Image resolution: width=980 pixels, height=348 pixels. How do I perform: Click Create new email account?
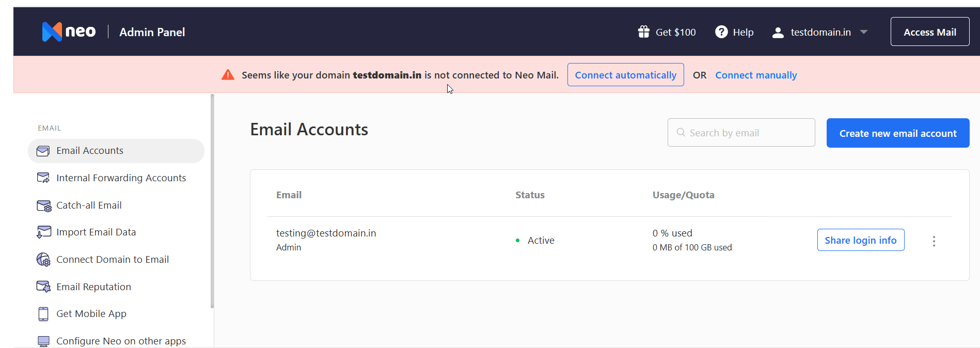click(898, 133)
